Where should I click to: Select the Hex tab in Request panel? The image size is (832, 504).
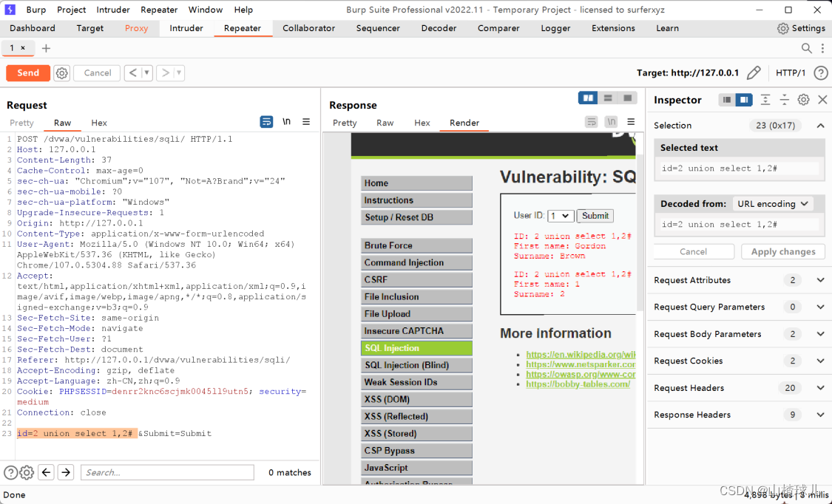98,123
